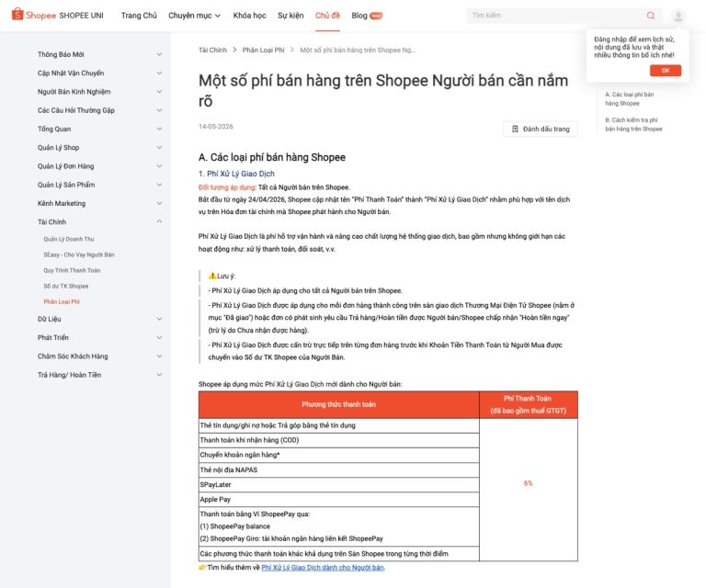Open Phí Xử Lý Giao Dịch dành cho Người bán link
The width and height of the screenshot is (706, 588).
323,568
